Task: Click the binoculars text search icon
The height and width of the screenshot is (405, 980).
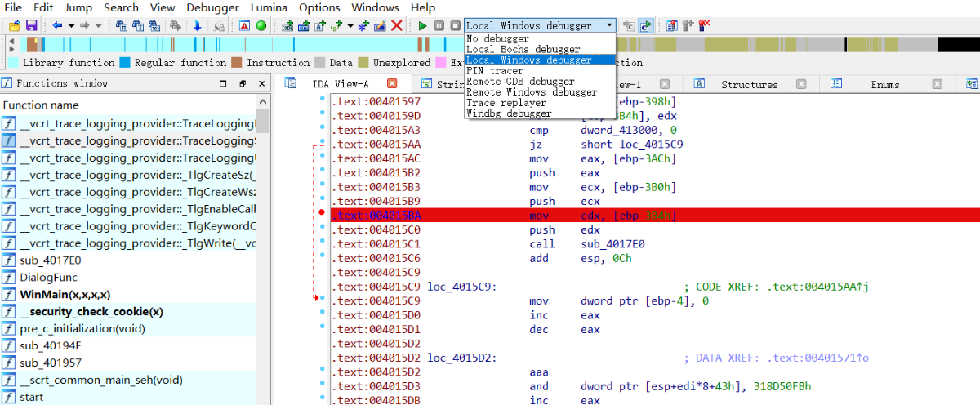Action: click(x=137, y=25)
